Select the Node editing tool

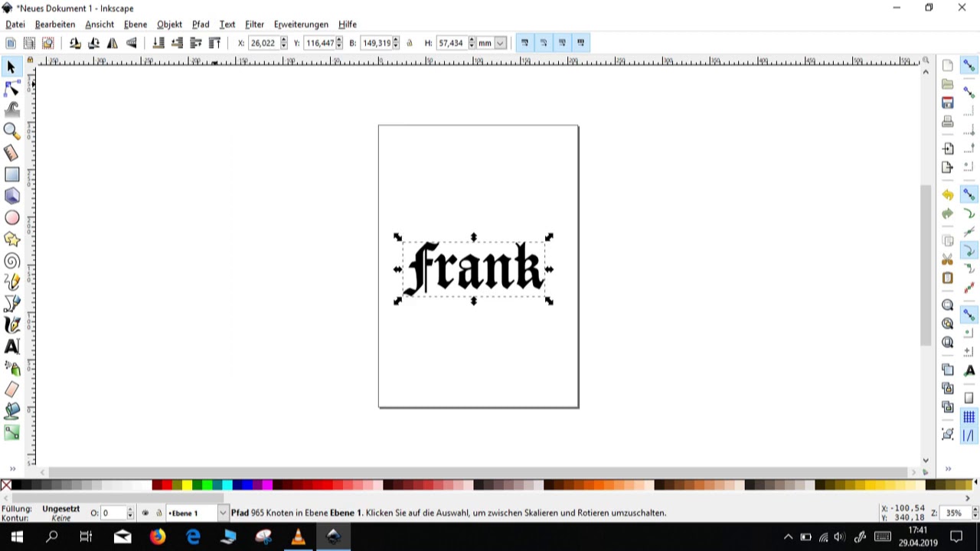coord(11,89)
